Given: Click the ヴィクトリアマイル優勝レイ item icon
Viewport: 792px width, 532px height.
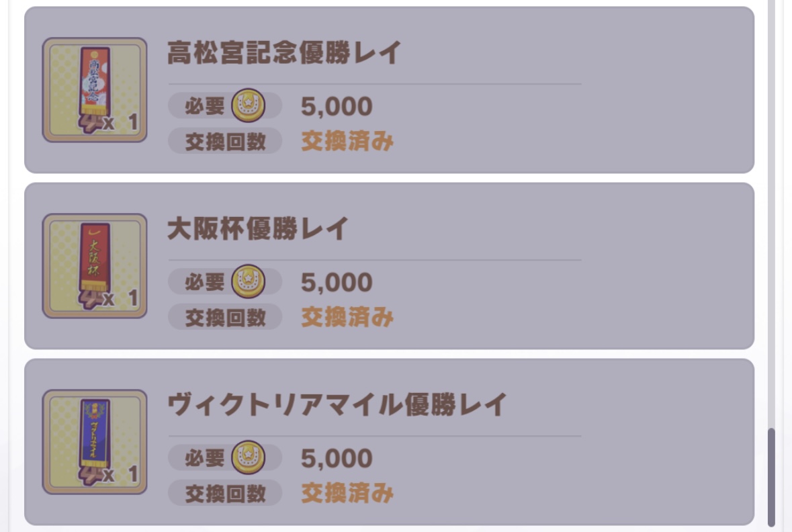Looking at the screenshot, I should (95, 442).
